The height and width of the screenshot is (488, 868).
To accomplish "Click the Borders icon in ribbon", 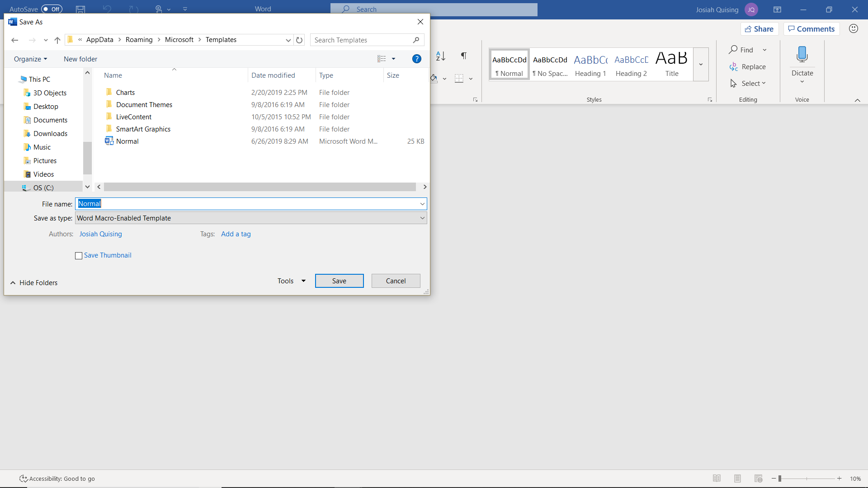I will 459,79.
